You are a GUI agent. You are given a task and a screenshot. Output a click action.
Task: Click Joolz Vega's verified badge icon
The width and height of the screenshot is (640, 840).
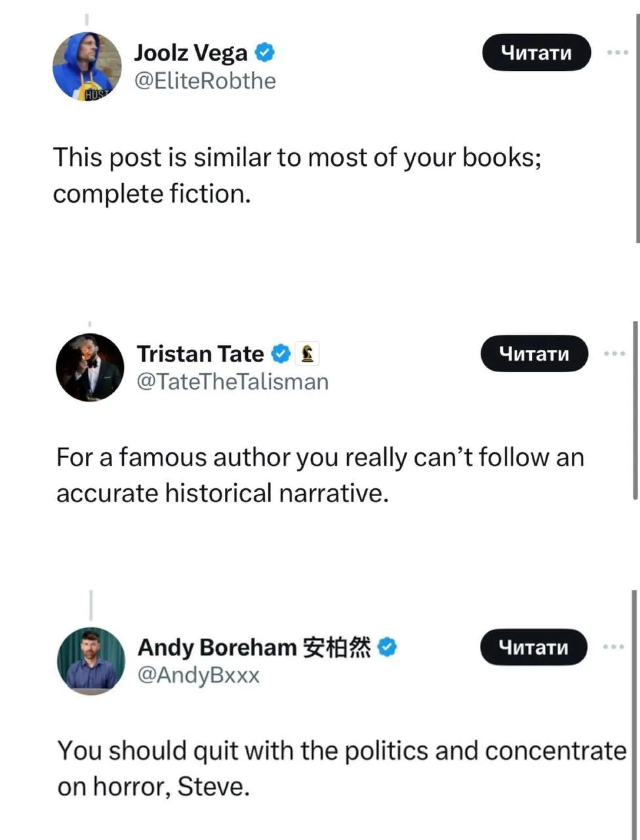pyautogui.click(x=264, y=52)
